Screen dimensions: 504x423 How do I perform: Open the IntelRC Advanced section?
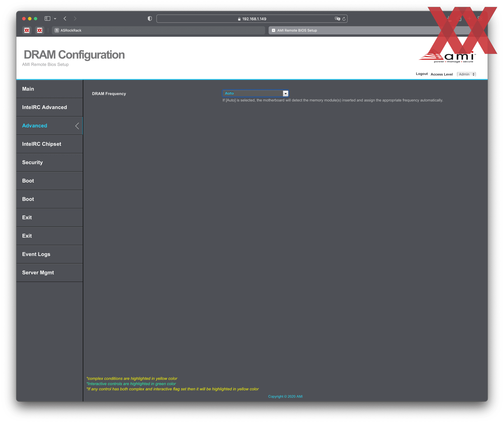[50, 107]
